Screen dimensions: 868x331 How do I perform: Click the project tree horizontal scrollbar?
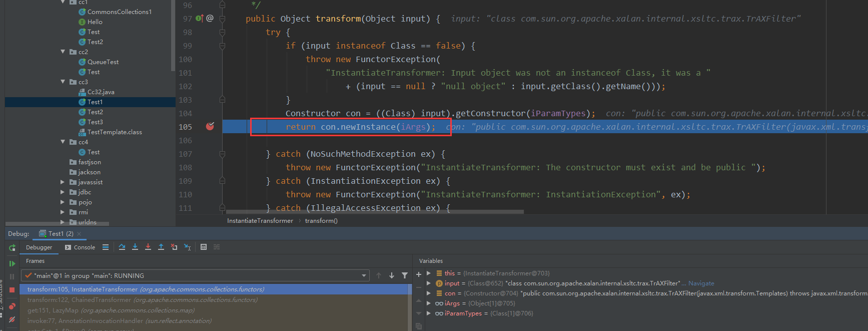click(58, 223)
